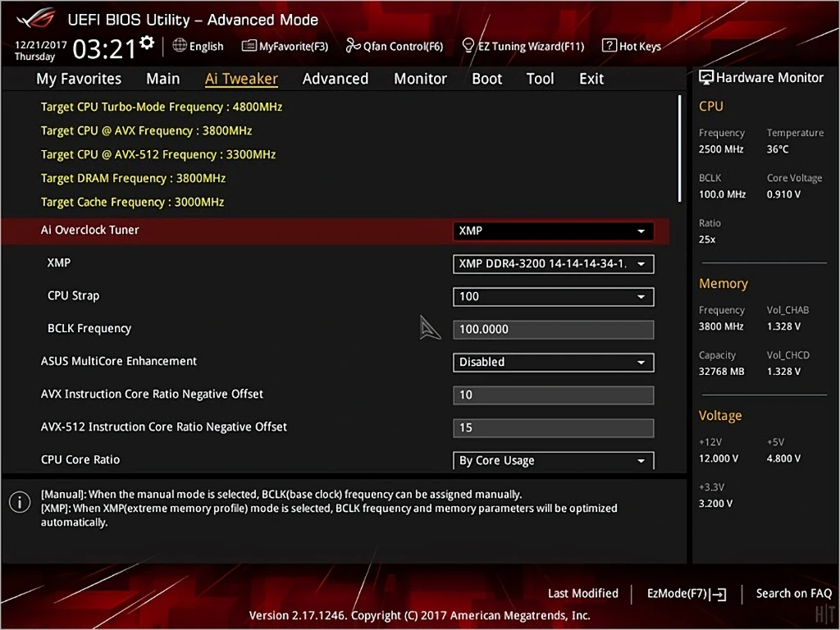Click the AVX Instruction Core Ratio offset field
The width and height of the screenshot is (840, 630).
point(553,395)
